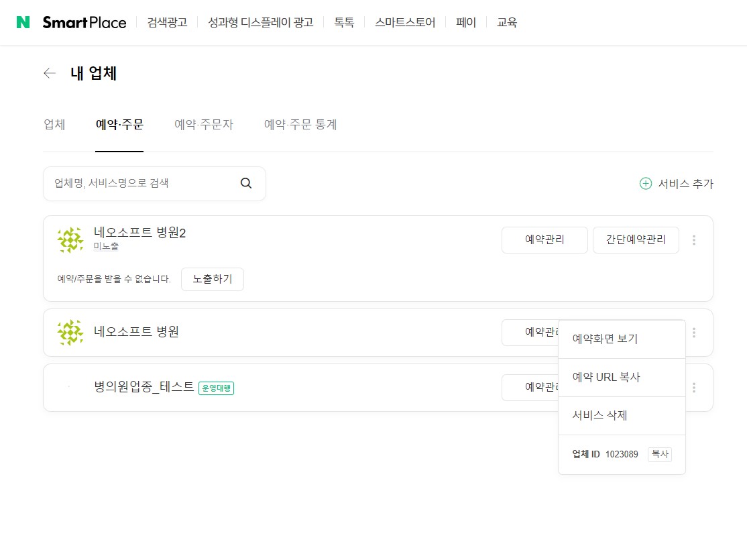This screenshot has height=560, width=747.
Task: Click the 미노출 status label
Action: pos(106,246)
